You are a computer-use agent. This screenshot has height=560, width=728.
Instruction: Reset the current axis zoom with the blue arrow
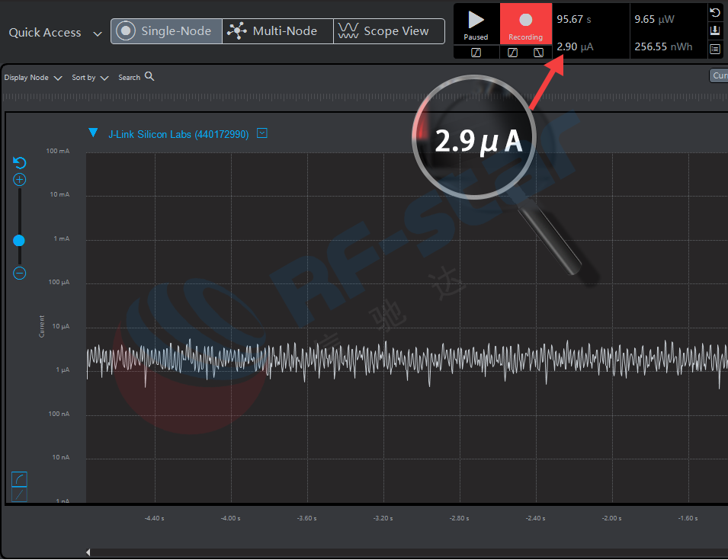click(x=20, y=163)
